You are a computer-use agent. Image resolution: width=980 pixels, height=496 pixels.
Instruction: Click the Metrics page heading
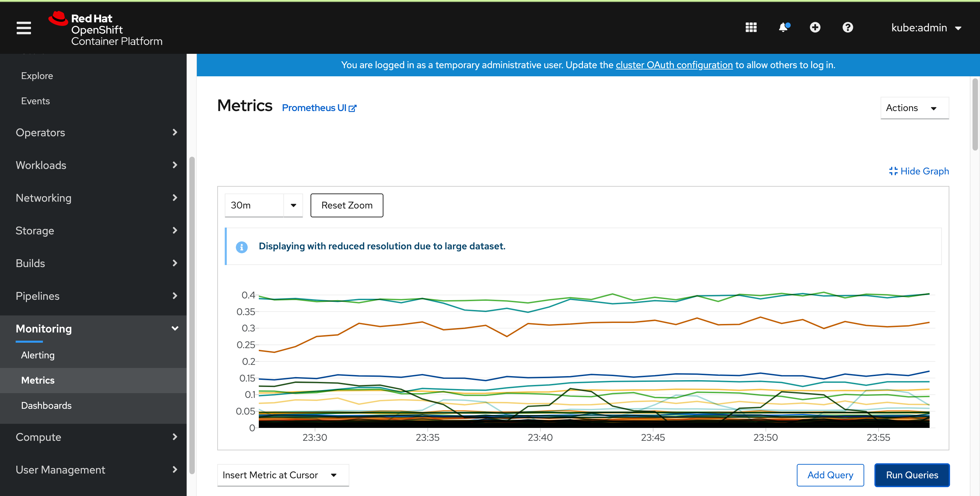[x=244, y=106]
